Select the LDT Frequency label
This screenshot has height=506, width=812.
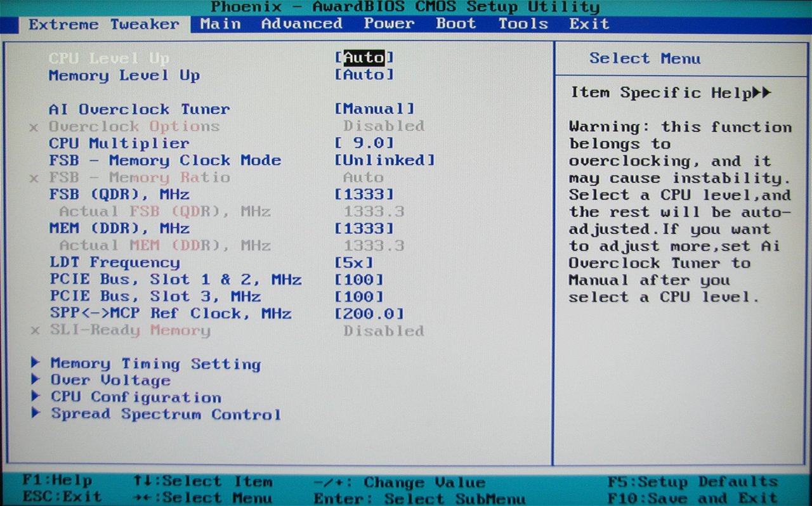[115, 263]
